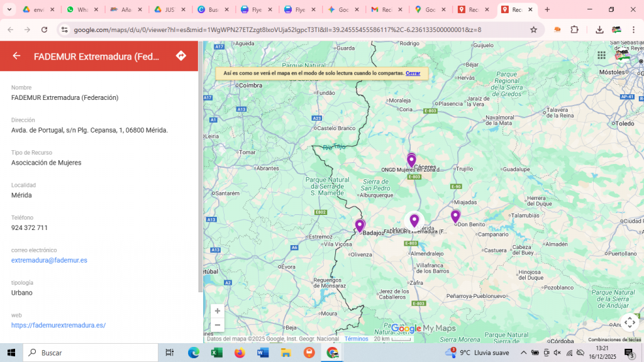Click the purple marker at Cáceres
644x362 pixels.
click(411, 160)
